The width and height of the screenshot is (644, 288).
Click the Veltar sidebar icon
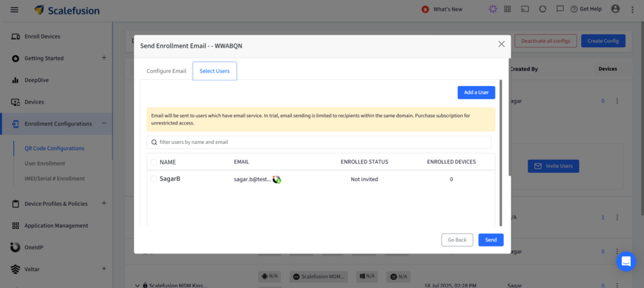pos(15,269)
